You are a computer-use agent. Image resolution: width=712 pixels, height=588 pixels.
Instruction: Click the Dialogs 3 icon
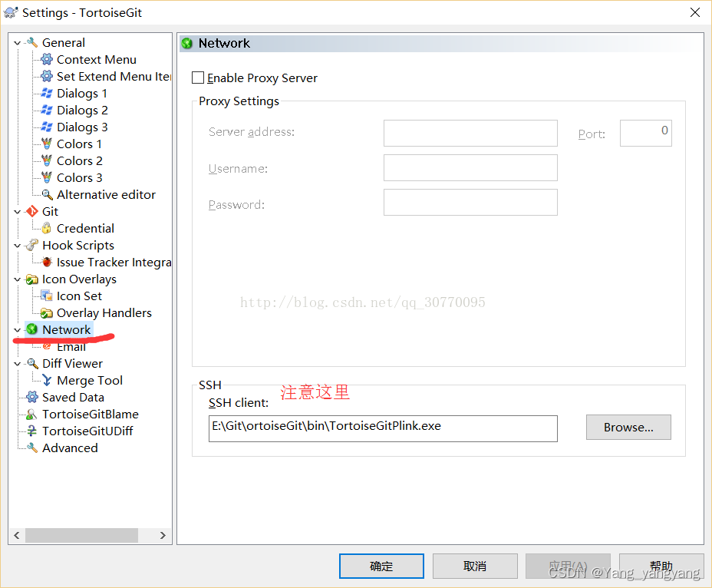46,127
